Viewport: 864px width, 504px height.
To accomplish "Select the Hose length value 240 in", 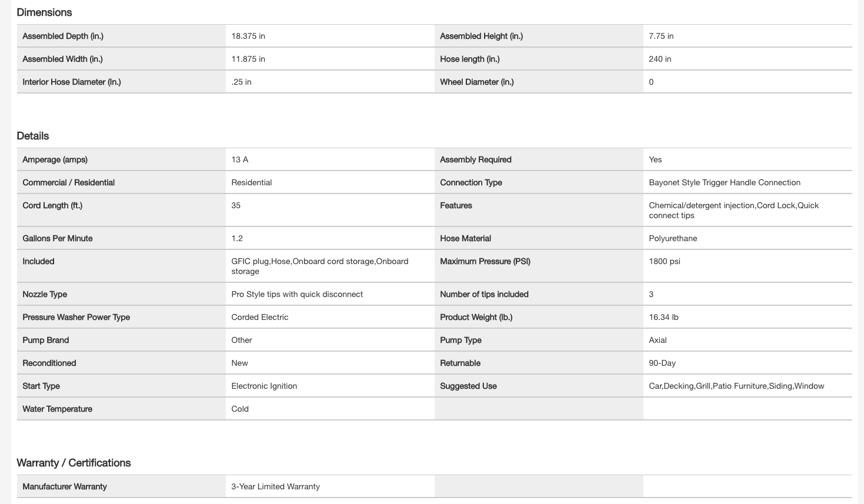I will click(660, 59).
